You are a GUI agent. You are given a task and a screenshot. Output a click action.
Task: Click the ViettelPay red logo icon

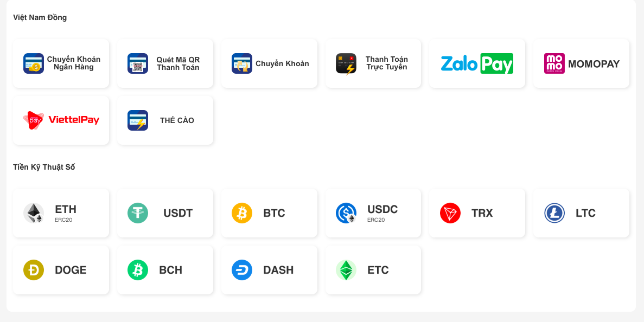coord(33,120)
